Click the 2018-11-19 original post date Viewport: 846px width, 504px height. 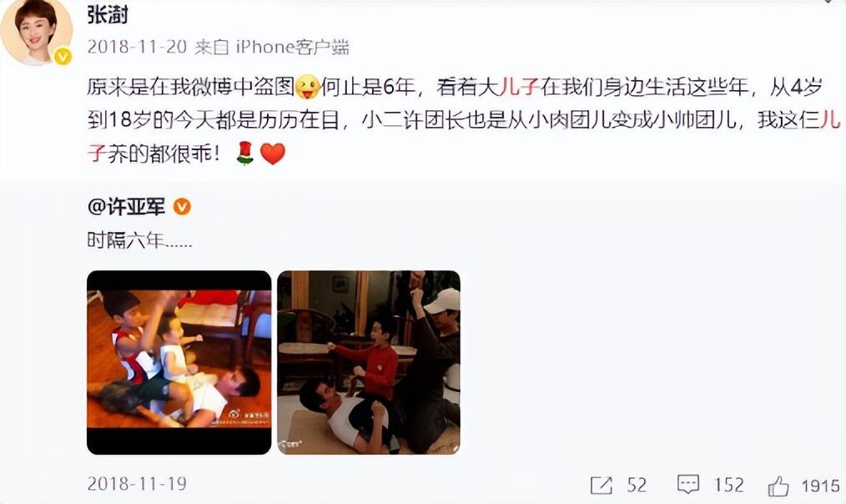(137, 483)
